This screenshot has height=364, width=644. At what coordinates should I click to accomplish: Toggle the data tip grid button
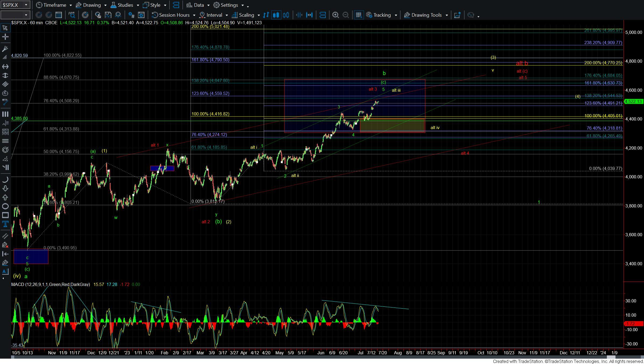tap(359, 15)
